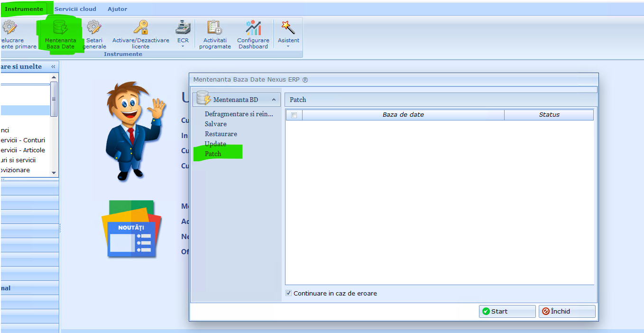
Task: Open Mentenanta Baza Date tool
Action: pos(60,34)
